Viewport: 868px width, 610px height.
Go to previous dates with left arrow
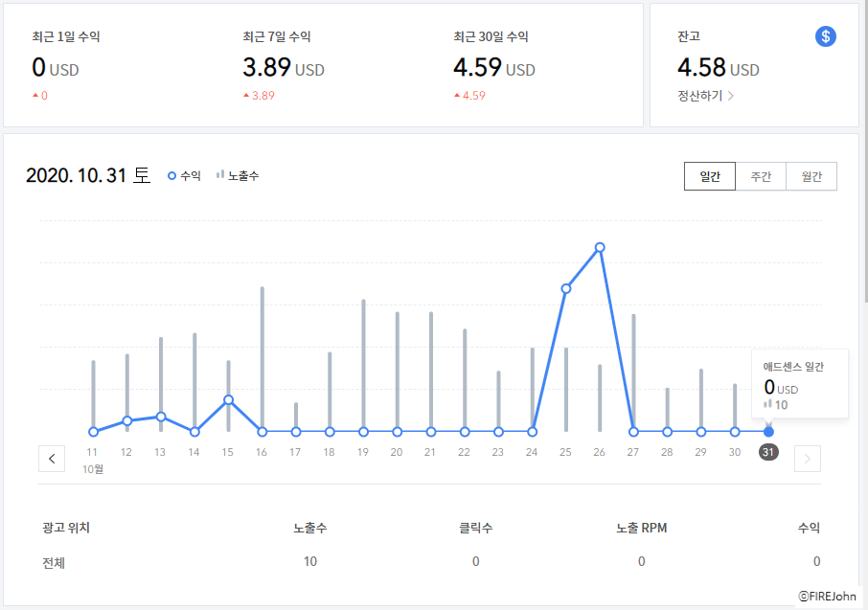52,459
